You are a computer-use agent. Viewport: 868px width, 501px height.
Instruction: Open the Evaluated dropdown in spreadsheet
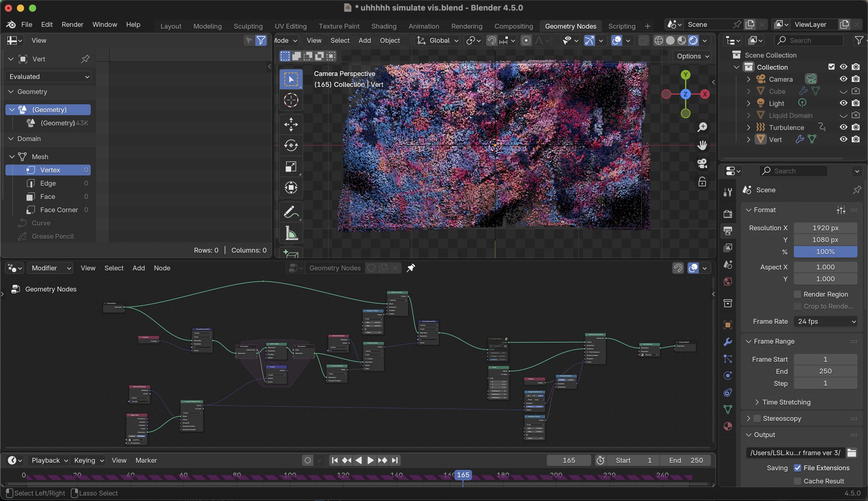(x=48, y=76)
